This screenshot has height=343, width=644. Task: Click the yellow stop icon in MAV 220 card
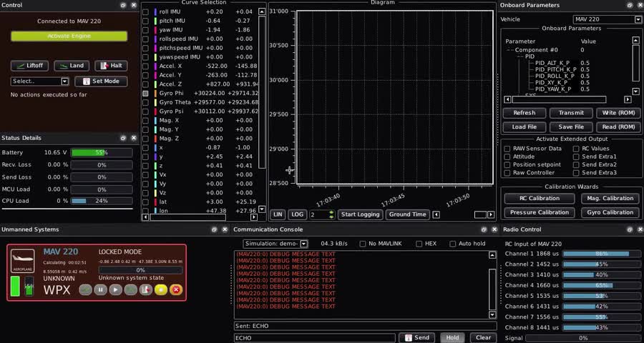[x=161, y=289]
